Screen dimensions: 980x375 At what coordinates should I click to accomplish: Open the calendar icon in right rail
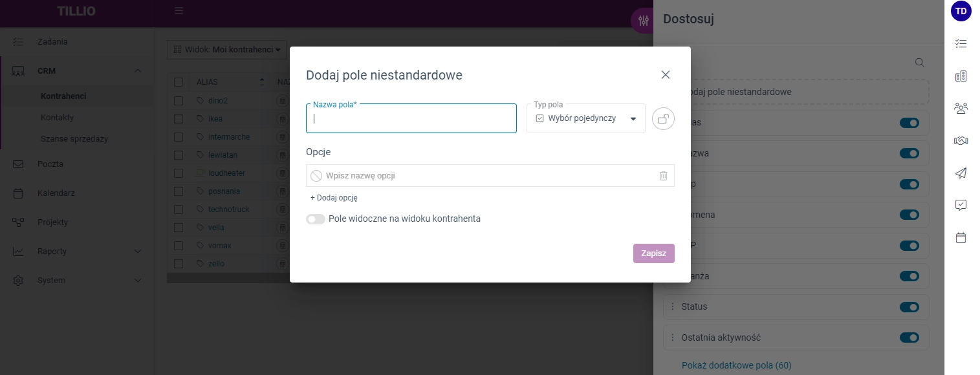tap(961, 238)
